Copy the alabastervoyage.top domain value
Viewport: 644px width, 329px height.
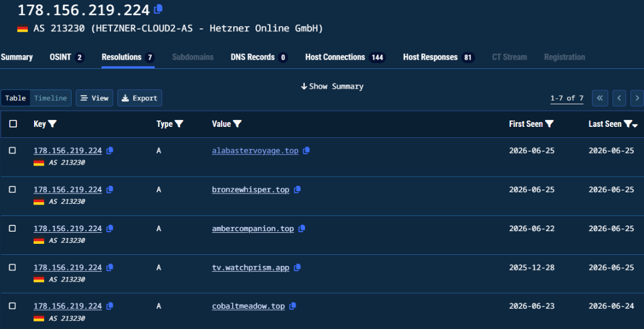point(306,151)
